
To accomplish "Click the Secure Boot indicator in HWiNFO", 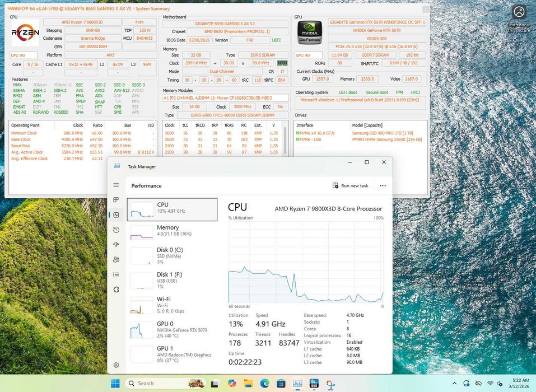I will click(x=377, y=92).
